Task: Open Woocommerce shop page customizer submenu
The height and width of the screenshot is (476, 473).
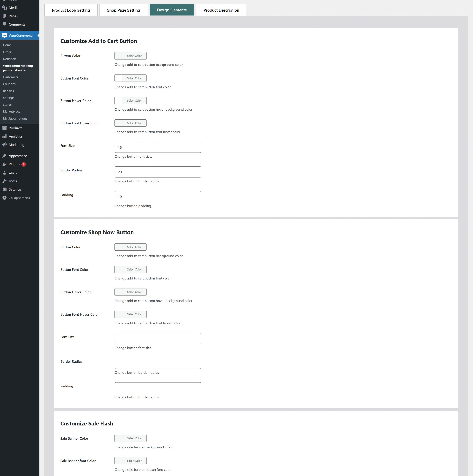Action: (18, 68)
